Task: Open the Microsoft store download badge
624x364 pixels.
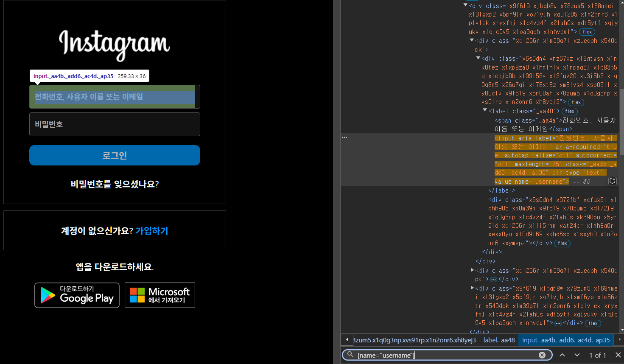Action: (160, 295)
